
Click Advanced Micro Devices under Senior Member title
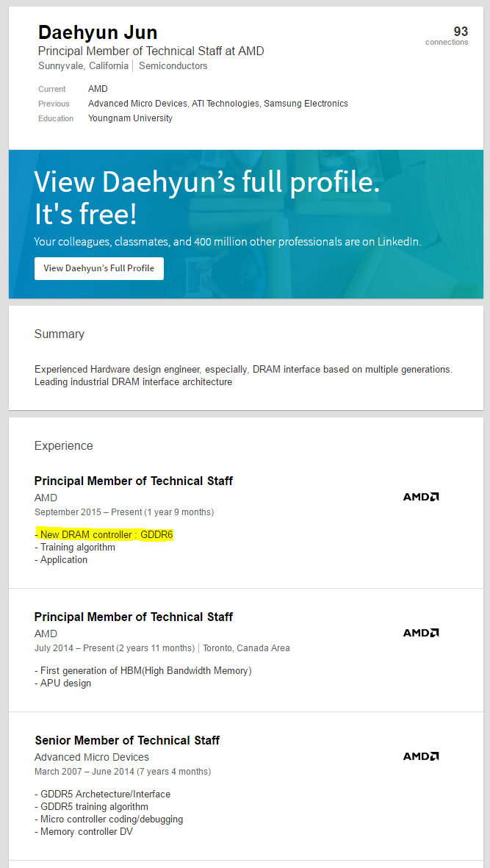click(92, 757)
